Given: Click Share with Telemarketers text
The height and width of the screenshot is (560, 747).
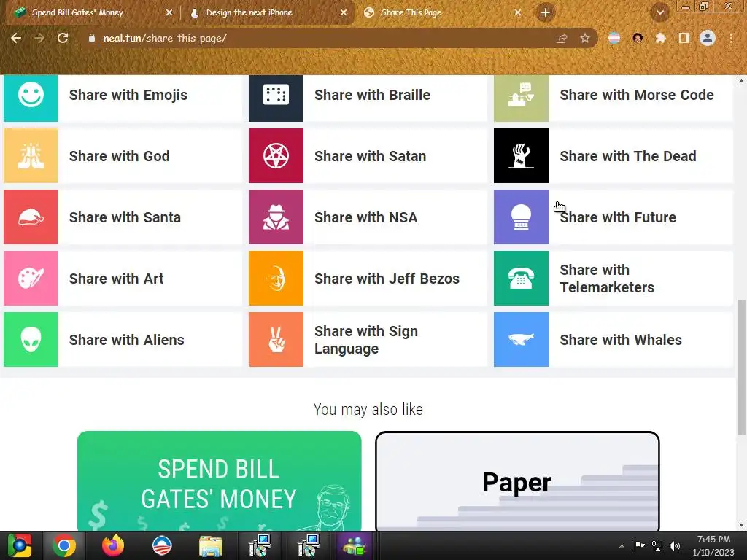Looking at the screenshot, I should (x=607, y=278).
